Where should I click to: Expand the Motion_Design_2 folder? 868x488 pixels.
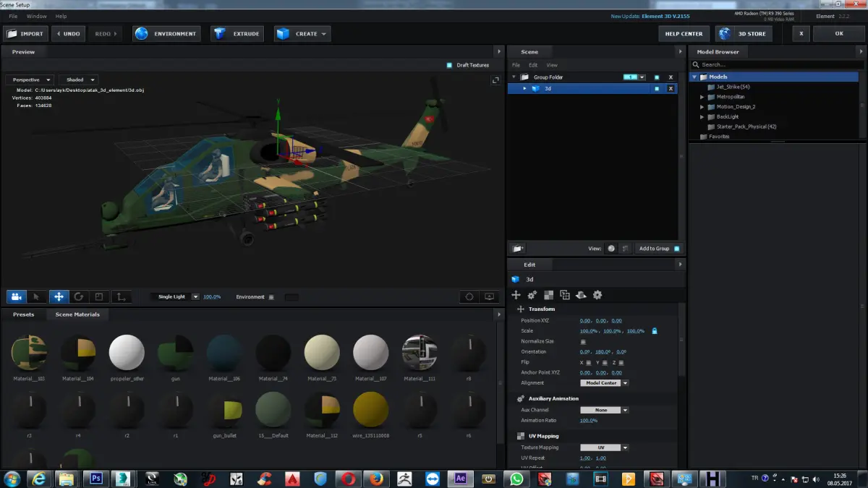point(702,107)
